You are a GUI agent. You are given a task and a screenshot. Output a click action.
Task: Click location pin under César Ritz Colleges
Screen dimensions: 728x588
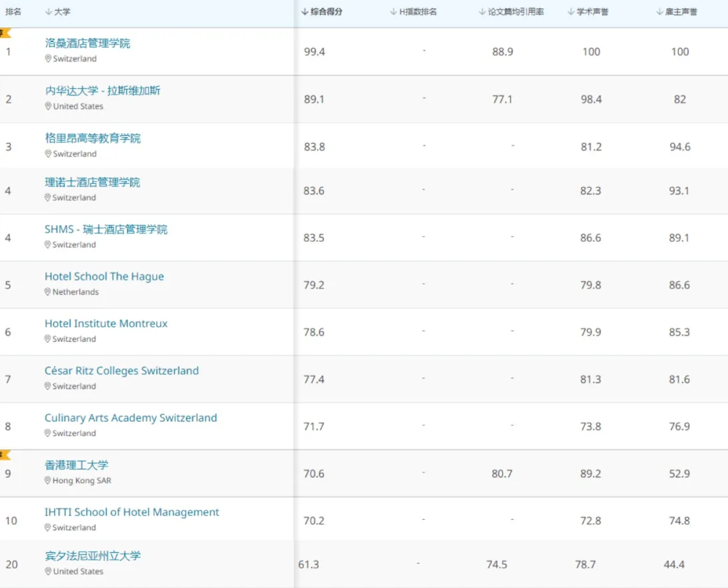(x=47, y=386)
